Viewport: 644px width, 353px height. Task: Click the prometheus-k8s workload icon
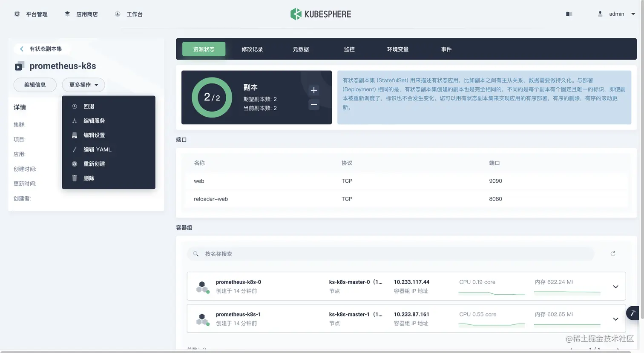point(20,66)
